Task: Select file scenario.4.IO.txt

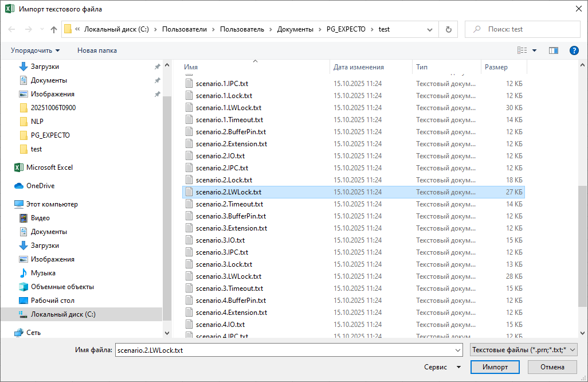Action: coord(353,324)
